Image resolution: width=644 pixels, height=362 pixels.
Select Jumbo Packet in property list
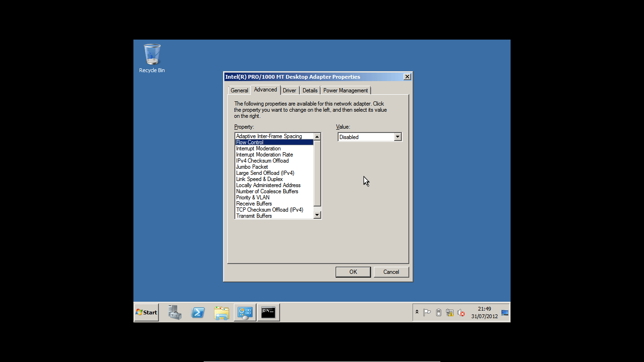(252, 167)
